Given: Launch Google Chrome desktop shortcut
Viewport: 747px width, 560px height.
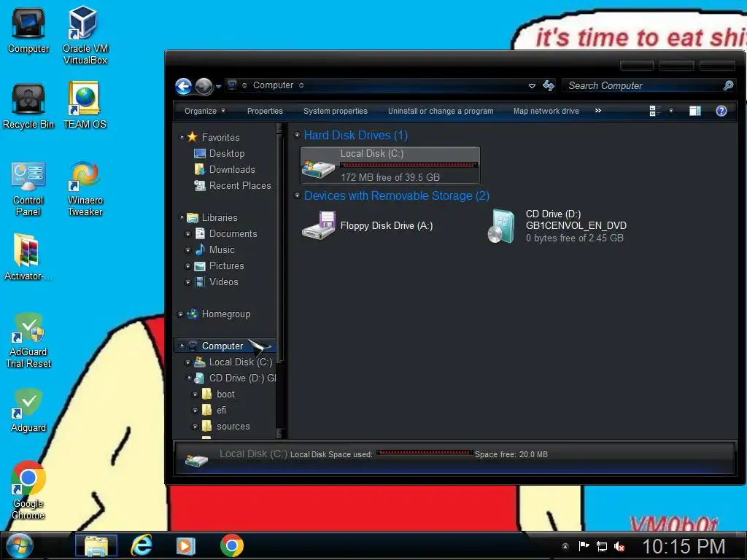Looking at the screenshot, I should (x=28, y=491).
